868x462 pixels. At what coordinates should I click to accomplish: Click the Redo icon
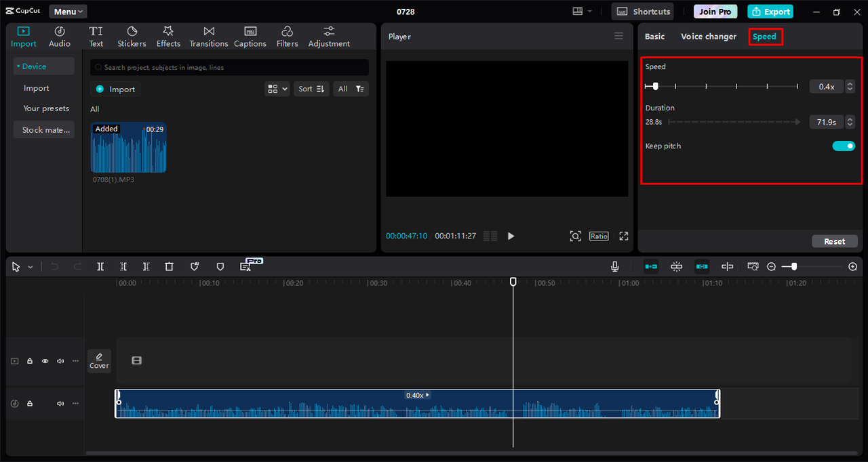[x=77, y=267]
